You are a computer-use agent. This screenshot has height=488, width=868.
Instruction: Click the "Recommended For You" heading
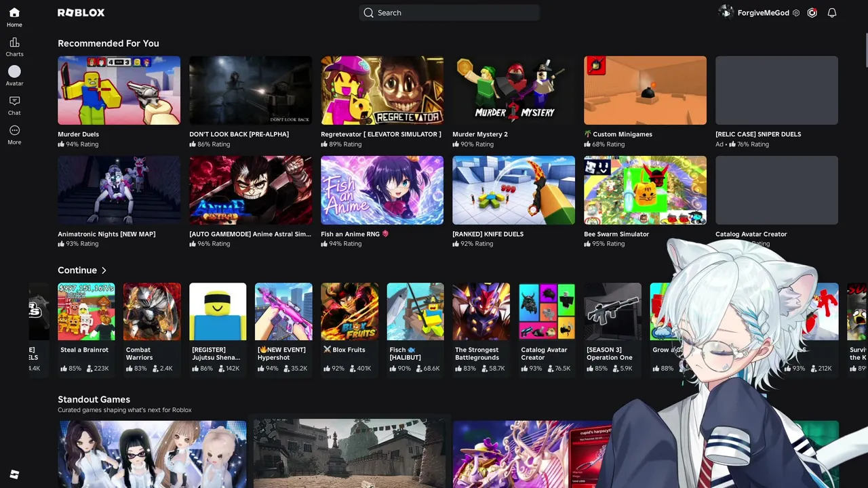[x=108, y=43]
